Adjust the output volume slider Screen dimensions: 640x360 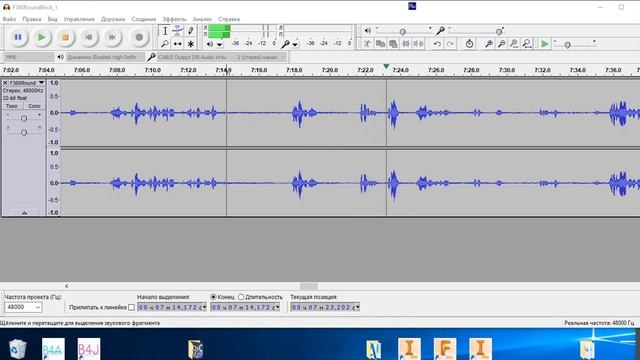pyautogui.click(x=403, y=31)
